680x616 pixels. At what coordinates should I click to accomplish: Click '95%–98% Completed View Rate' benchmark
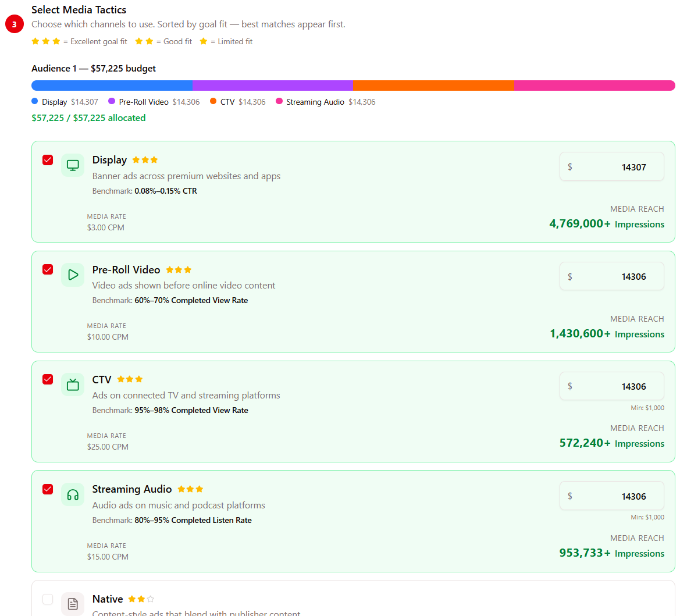click(191, 410)
